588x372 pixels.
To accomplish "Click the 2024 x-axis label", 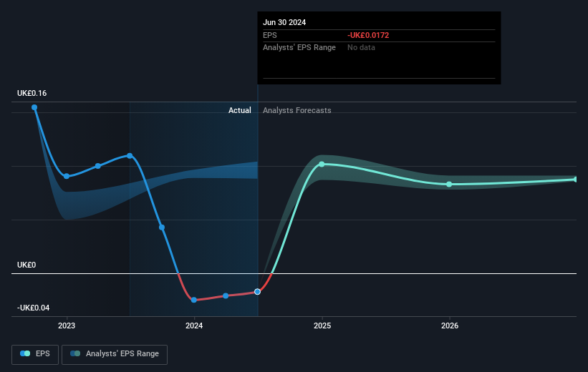I will tap(194, 326).
